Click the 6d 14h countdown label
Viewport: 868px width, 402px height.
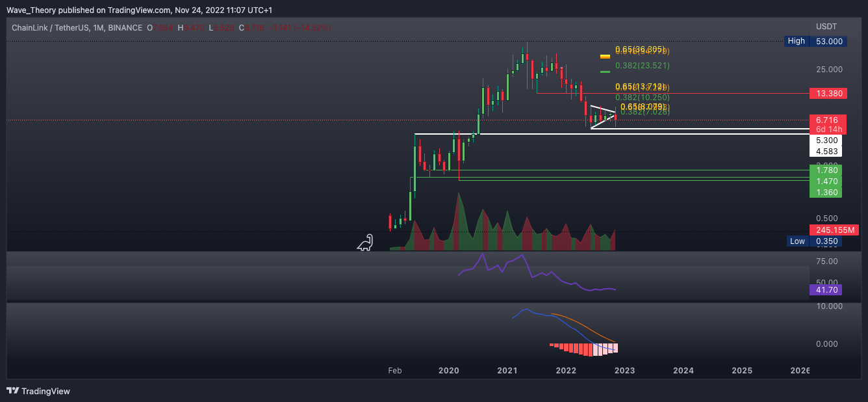(x=828, y=129)
